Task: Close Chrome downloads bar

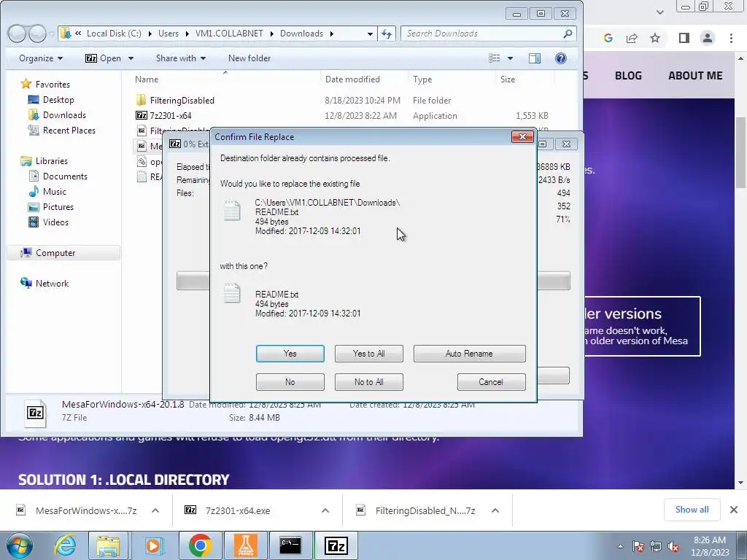Action: click(x=734, y=510)
